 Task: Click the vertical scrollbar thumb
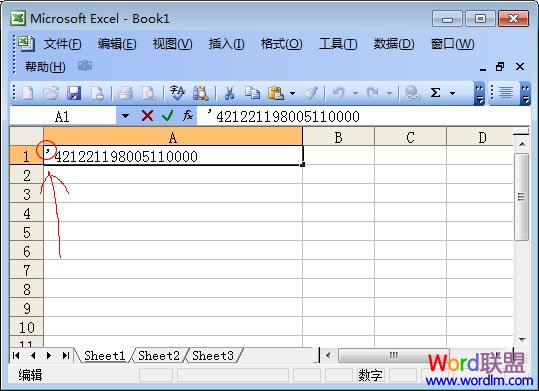click(x=521, y=197)
